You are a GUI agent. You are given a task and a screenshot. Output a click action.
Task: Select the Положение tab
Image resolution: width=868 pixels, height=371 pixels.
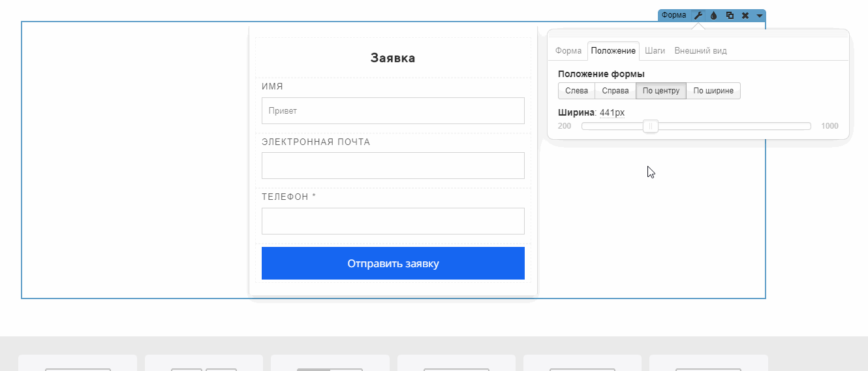[613, 51]
